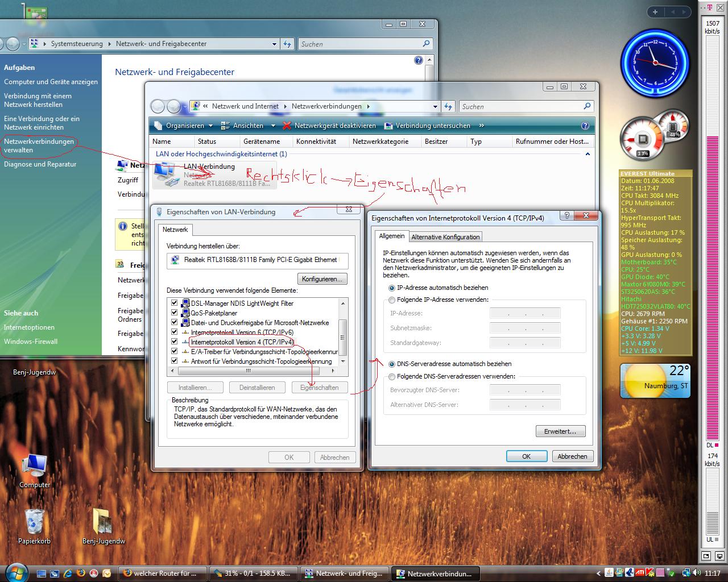Screen dimensions: 728x582
Task: Switch to the Allgemein tab
Action: [392, 236]
